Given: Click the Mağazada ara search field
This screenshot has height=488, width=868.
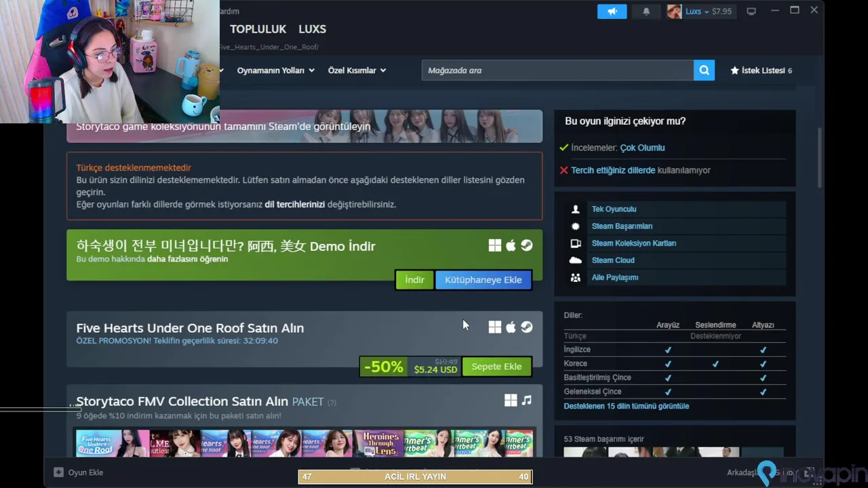Looking at the screenshot, I should (x=557, y=70).
